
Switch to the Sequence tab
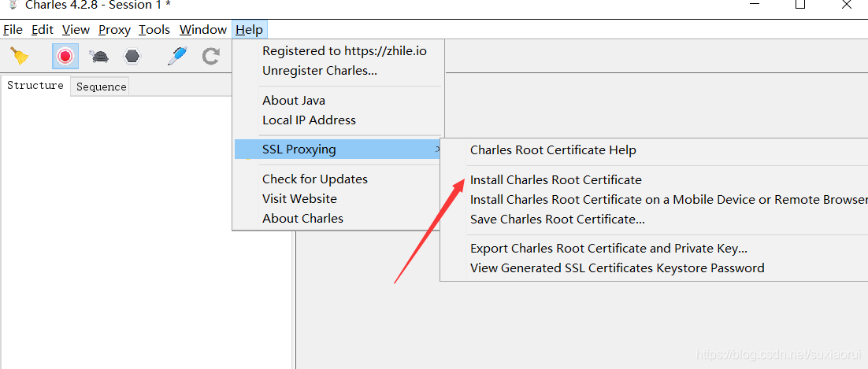(x=102, y=87)
